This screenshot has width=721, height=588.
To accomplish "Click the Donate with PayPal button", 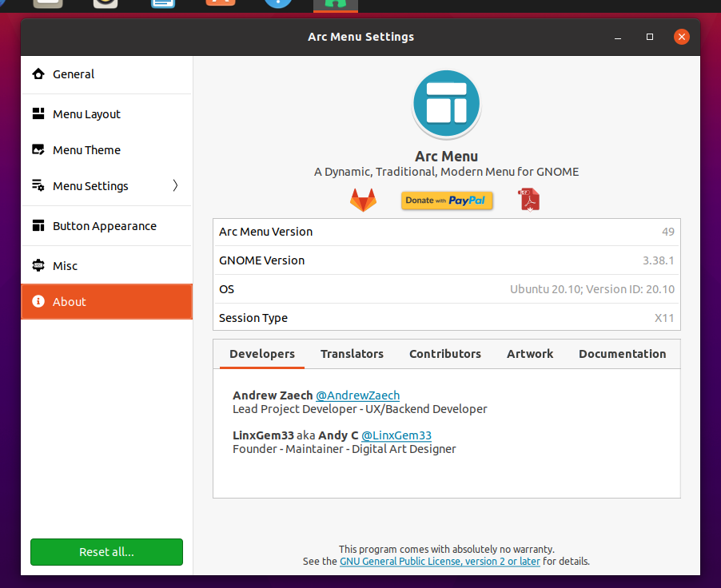I will 447,201.
